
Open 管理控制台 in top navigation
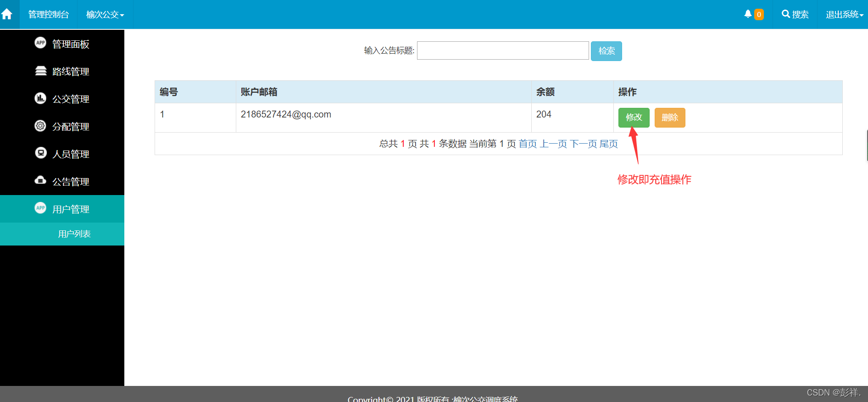(49, 15)
